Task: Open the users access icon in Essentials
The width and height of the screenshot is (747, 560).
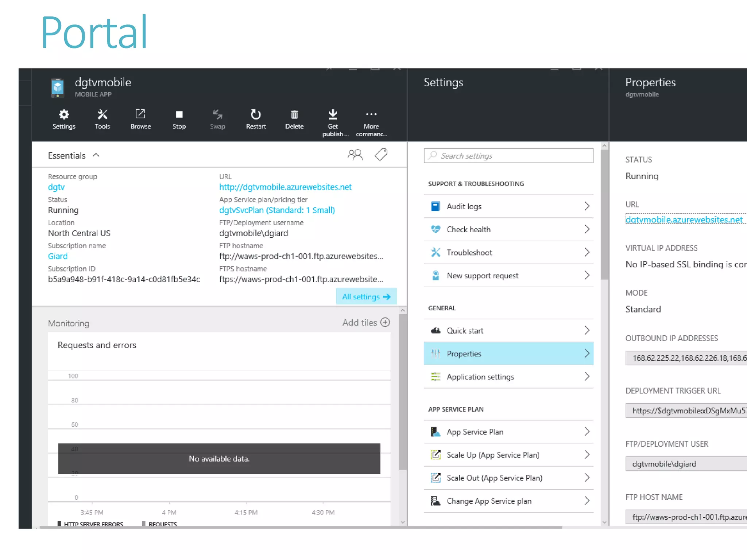Action: (x=355, y=155)
